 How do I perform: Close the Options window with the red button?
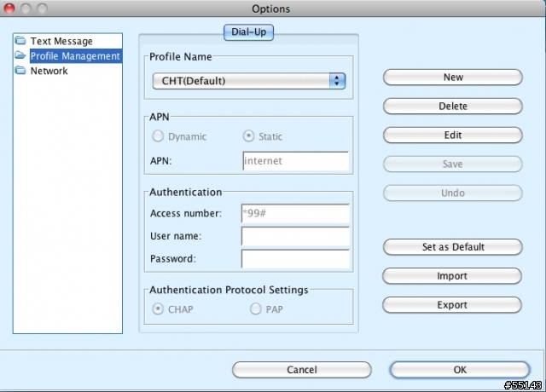click(9, 8)
